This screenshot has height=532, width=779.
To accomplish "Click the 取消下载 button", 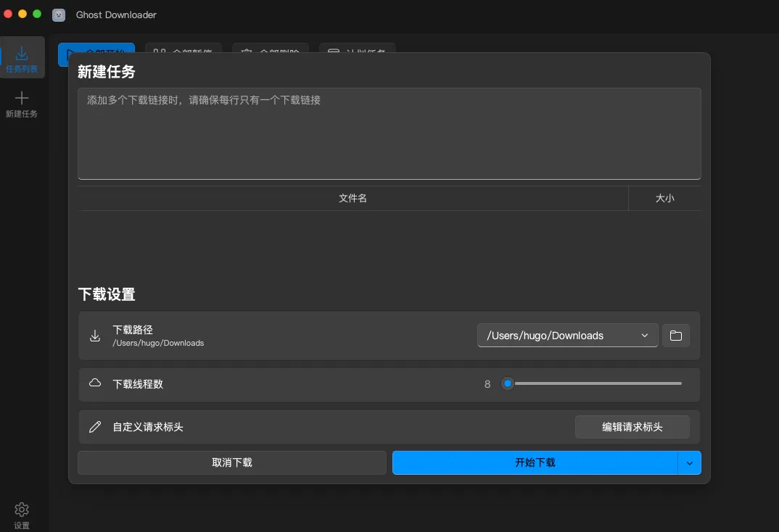I will [232, 462].
